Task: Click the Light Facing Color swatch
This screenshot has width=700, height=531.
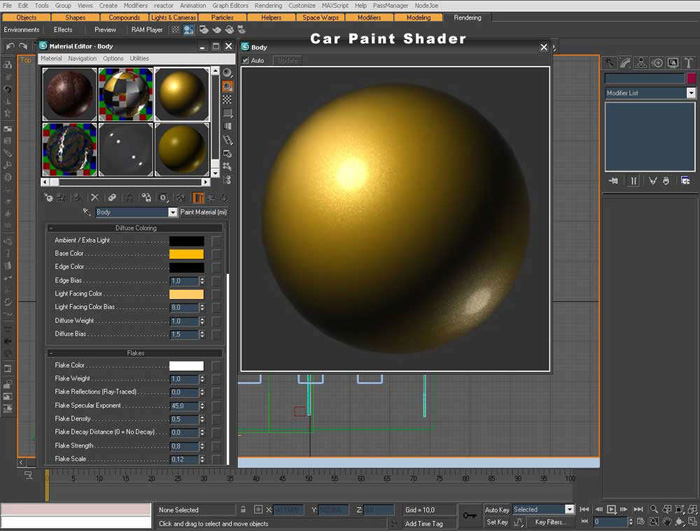Action: pyautogui.click(x=186, y=294)
